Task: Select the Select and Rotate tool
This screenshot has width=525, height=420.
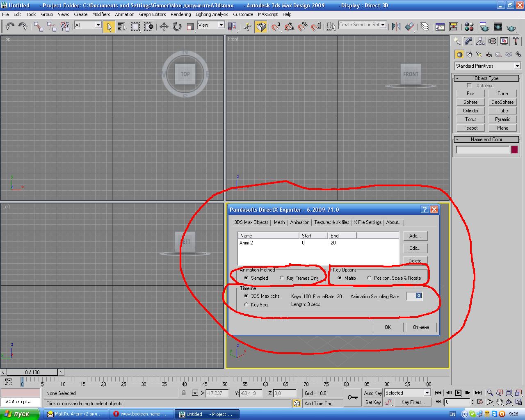Action: (177, 27)
